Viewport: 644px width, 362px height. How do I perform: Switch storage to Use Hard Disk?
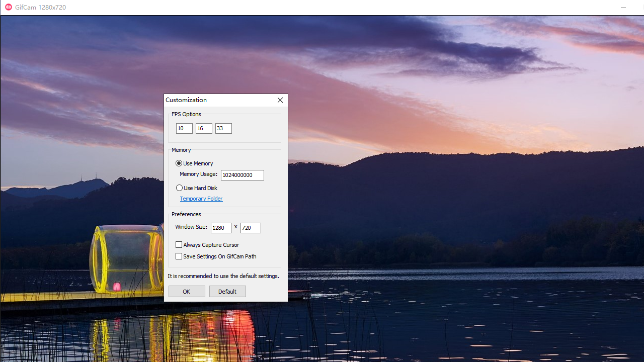tap(180, 188)
